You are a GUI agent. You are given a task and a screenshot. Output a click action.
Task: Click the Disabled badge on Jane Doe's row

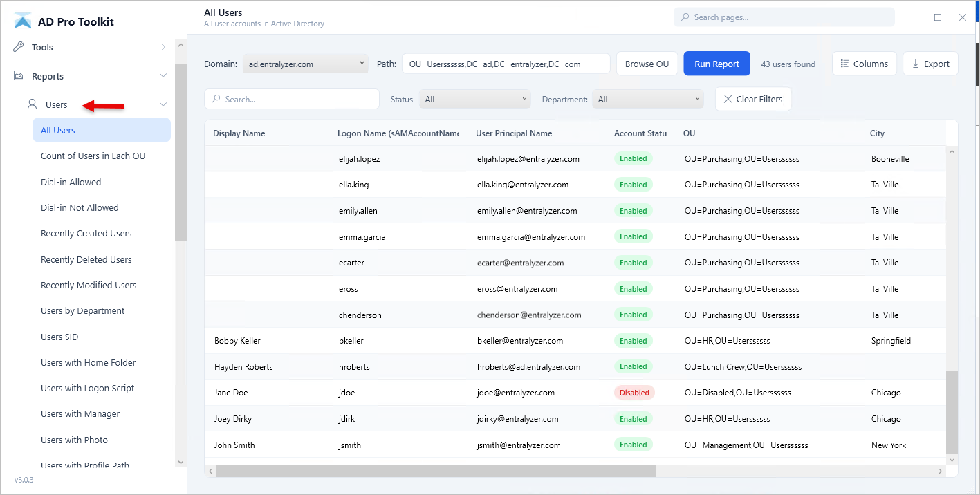634,392
